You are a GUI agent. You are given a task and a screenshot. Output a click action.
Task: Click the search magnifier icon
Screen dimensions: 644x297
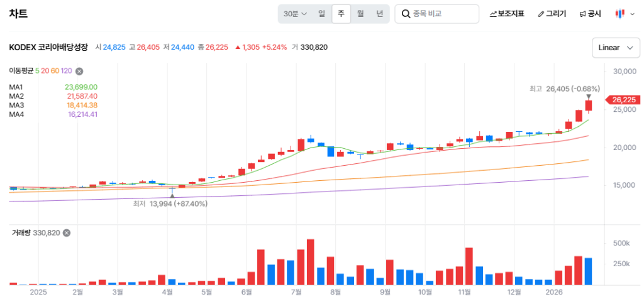[x=404, y=14]
